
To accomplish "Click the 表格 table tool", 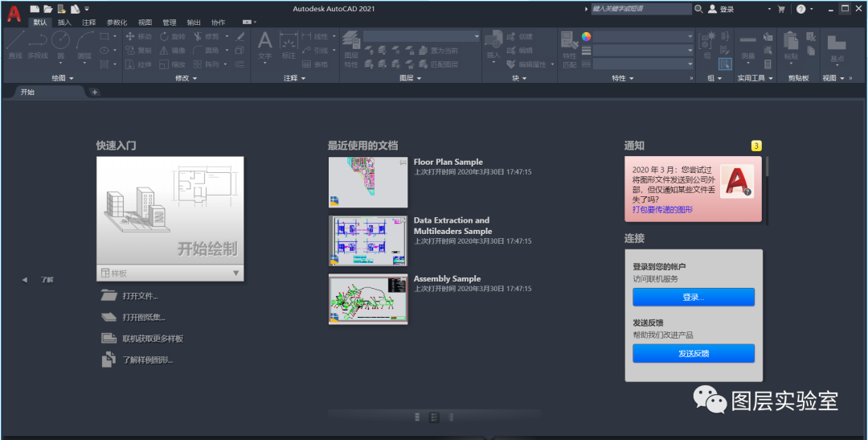I will point(314,64).
